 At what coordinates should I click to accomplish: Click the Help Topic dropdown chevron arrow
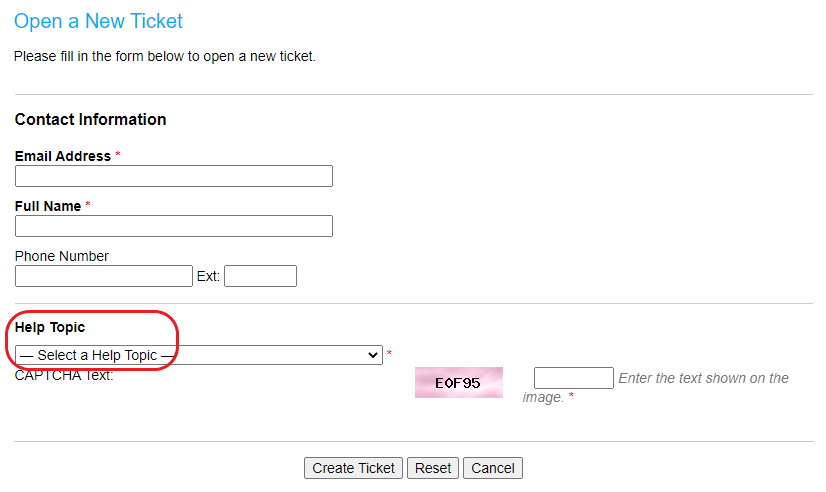point(373,355)
